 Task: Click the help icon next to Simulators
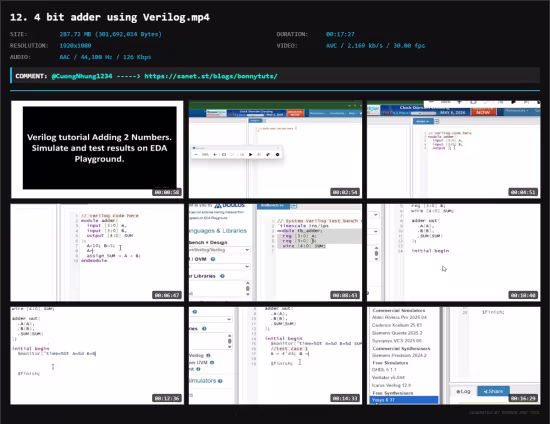point(220,381)
